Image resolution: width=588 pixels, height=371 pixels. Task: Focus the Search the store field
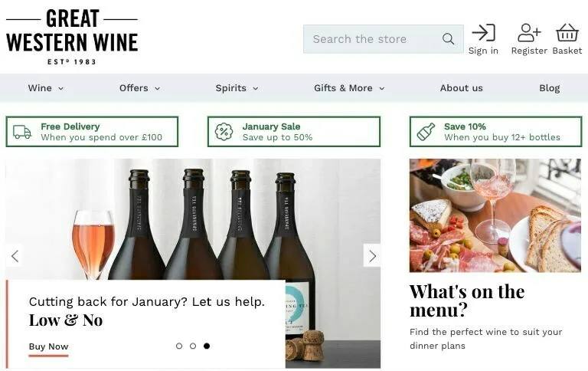click(x=371, y=39)
